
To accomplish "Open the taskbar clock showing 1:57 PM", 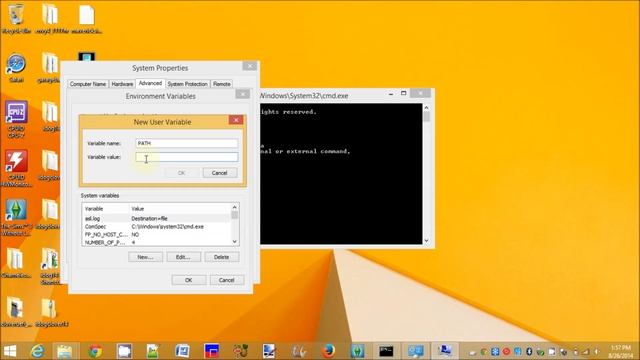I will [x=621, y=351].
